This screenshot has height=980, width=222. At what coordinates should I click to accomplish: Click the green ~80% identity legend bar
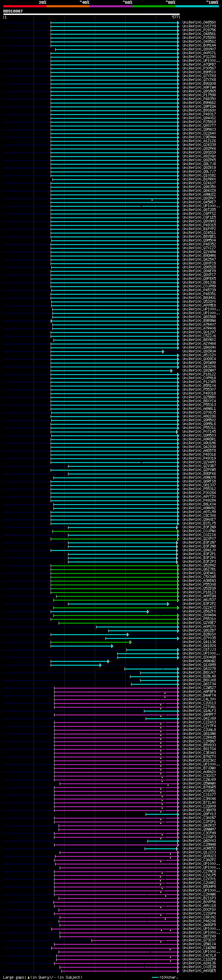(x=154, y=6)
